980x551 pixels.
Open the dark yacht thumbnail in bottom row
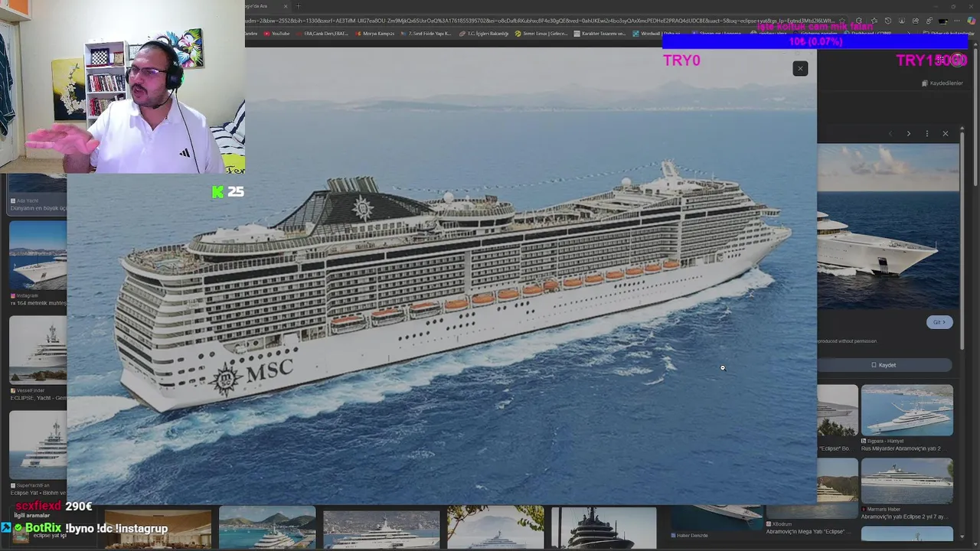[x=603, y=527]
